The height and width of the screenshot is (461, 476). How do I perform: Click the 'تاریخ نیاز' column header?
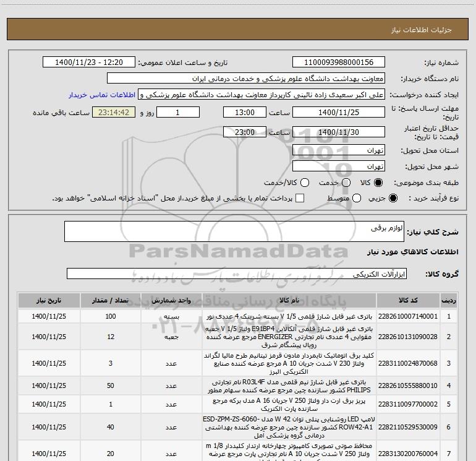[x=49, y=300]
